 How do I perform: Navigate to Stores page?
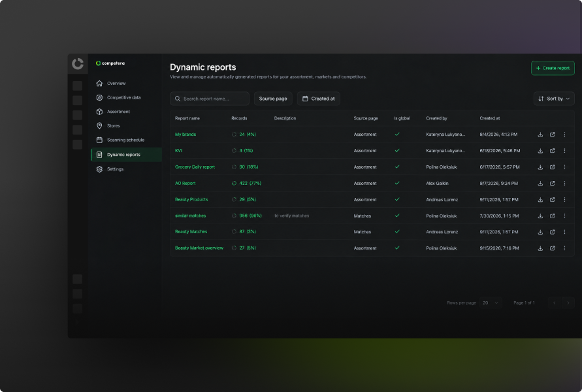126,126
